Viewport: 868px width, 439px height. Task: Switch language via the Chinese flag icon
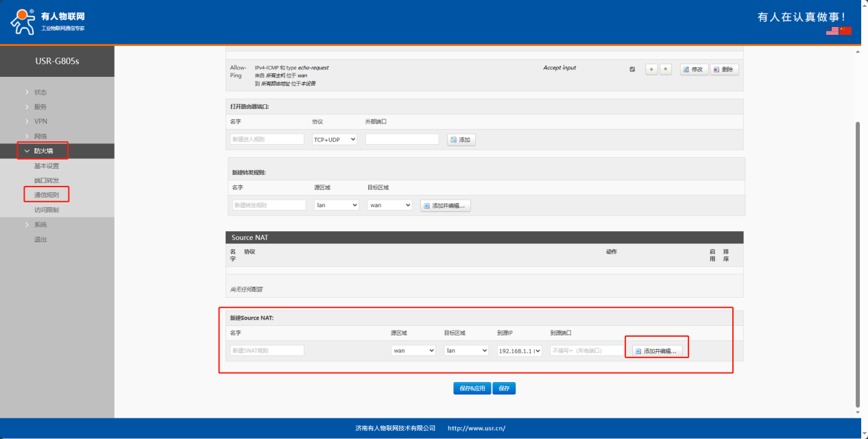point(845,31)
